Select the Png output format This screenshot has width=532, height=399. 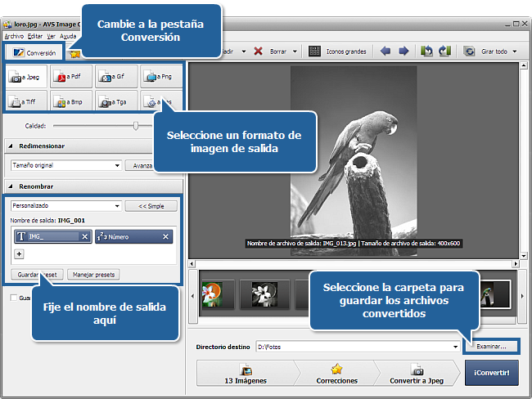(x=160, y=78)
